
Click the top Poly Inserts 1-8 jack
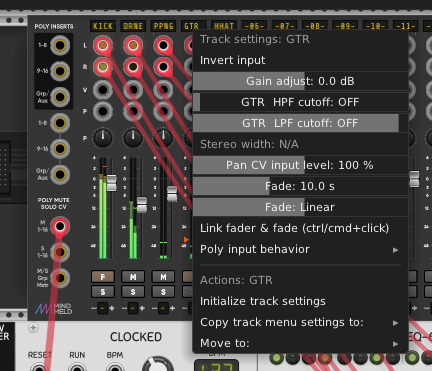(60, 45)
